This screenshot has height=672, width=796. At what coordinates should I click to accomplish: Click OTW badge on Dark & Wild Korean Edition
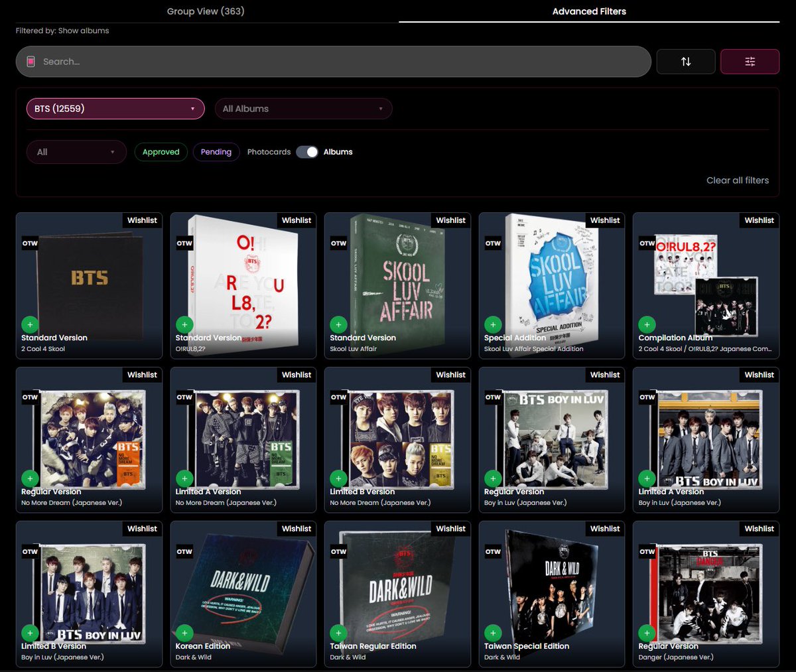(x=184, y=552)
